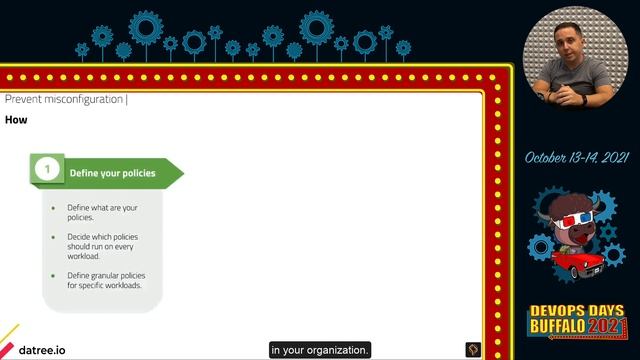
Task: Click the red datree slash logo icon
Action: (7, 351)
